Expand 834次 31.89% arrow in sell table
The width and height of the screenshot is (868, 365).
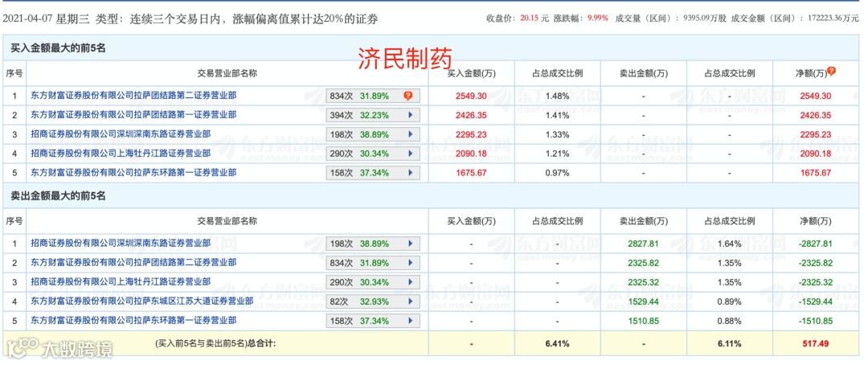click(410, 263)
